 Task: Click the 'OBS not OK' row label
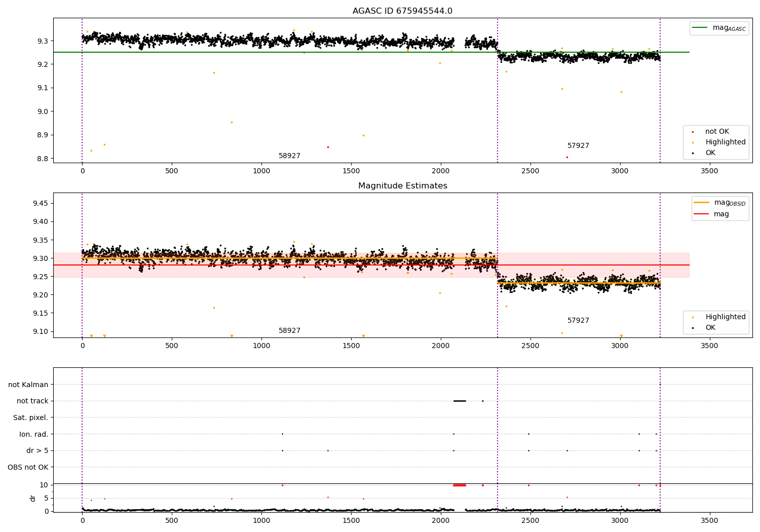tap(28, 467)
